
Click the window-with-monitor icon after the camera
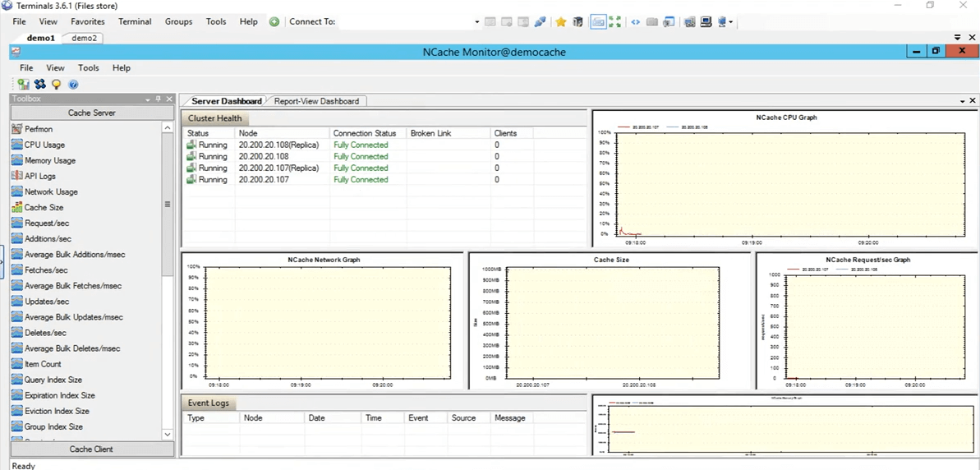coord(669,22)
